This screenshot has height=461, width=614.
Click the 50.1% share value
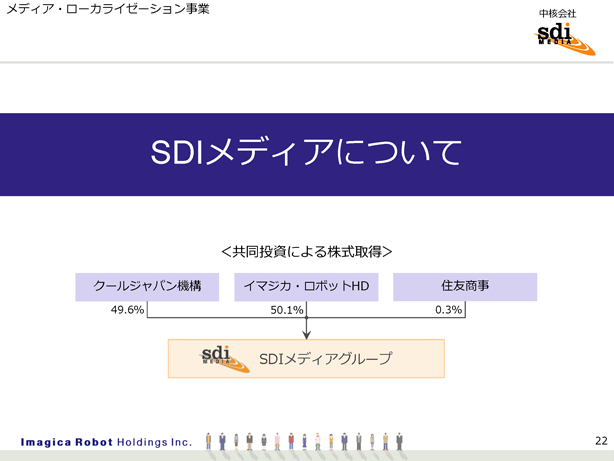(287, 310)
